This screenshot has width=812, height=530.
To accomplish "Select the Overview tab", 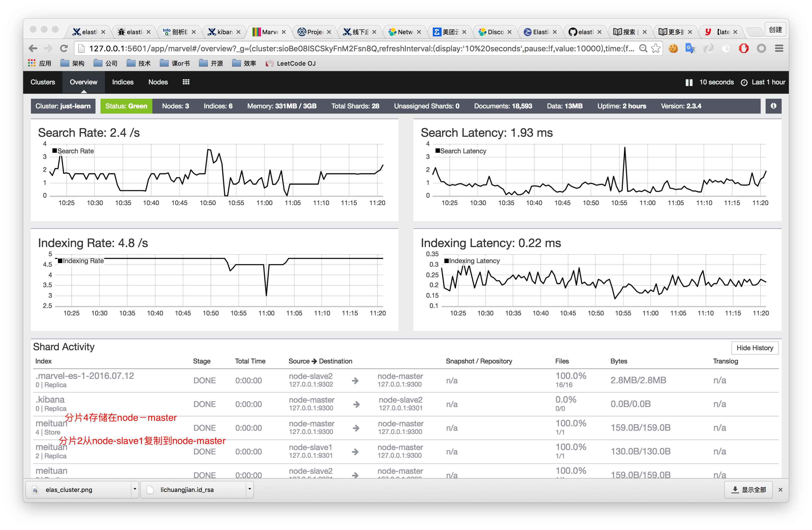I will click(84, 82).
